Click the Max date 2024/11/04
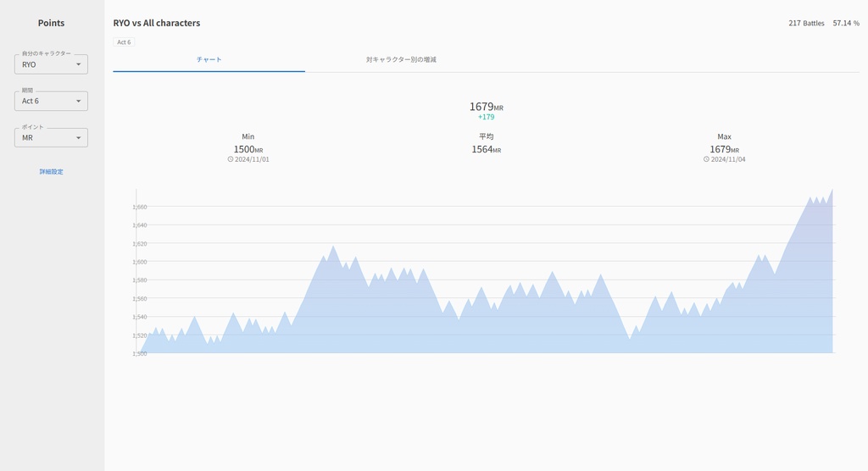Viewport: 868px width, 471px height. [x=728, y=159]
